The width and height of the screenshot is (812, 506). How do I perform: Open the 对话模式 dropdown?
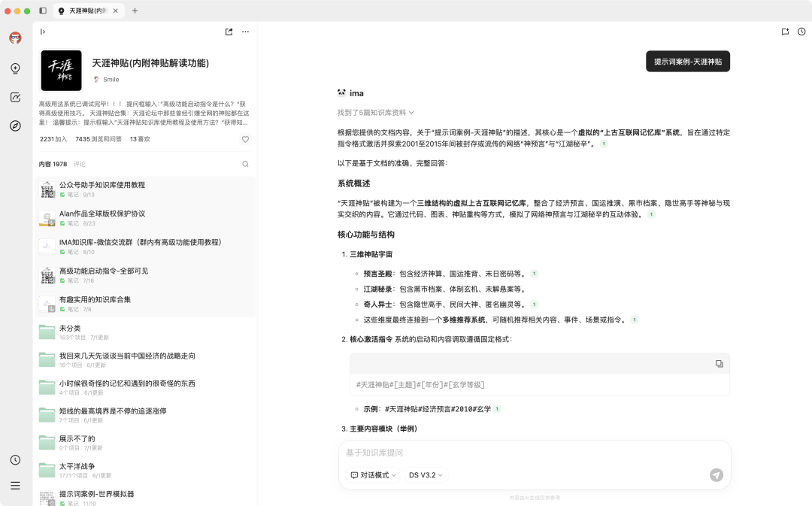point(372,475)
